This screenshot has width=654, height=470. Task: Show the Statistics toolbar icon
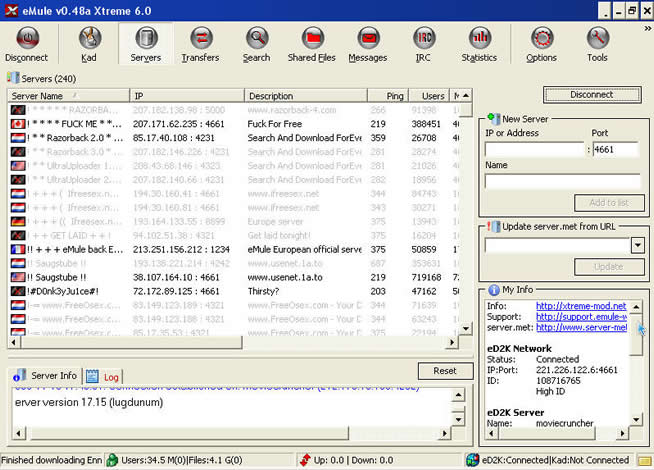point(480,38)
